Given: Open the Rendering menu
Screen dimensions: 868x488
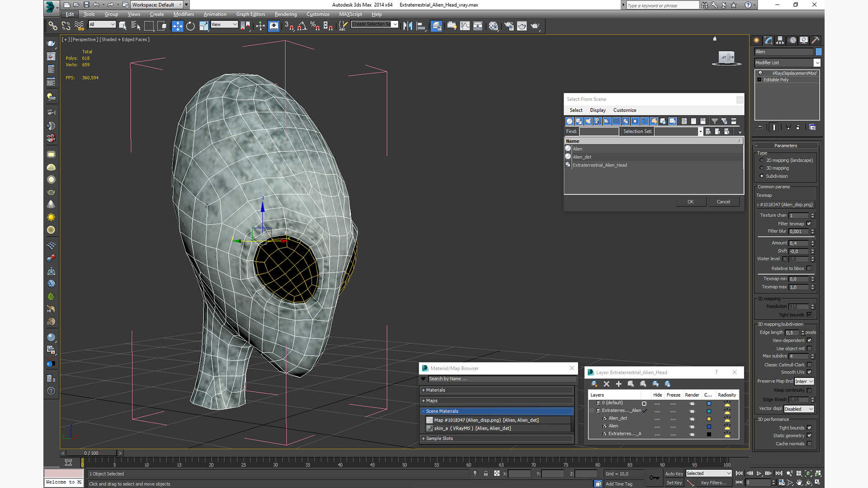Looking at the screenshot, I should pyautogui.click(x=285, y=14).
